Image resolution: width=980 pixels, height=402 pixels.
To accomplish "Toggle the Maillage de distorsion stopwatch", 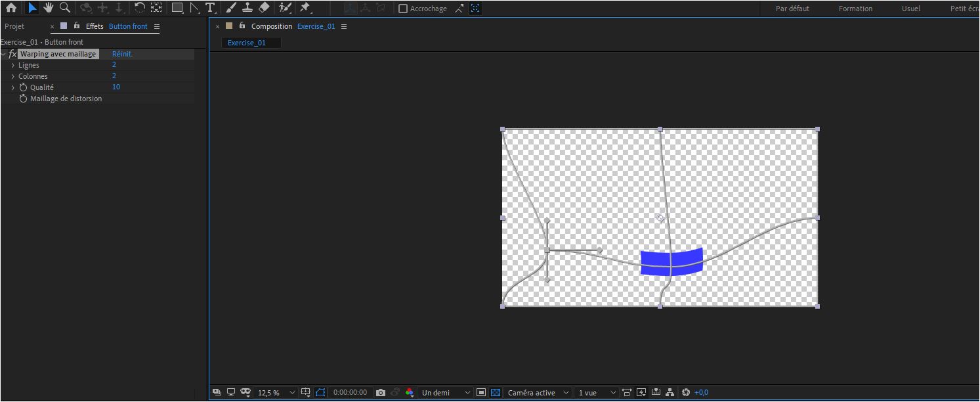I will [x=24, y=99].
